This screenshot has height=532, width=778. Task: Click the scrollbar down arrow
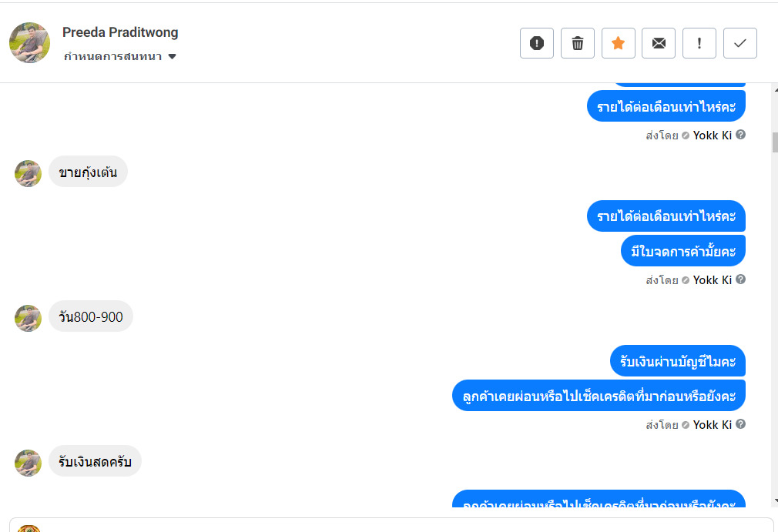coord(775,502)
